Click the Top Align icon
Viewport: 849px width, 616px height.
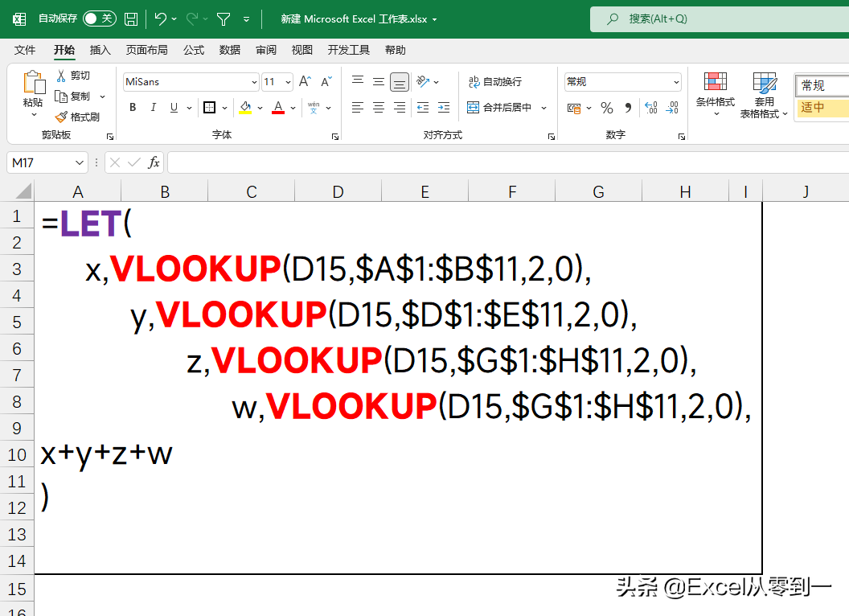pos(357,82)
